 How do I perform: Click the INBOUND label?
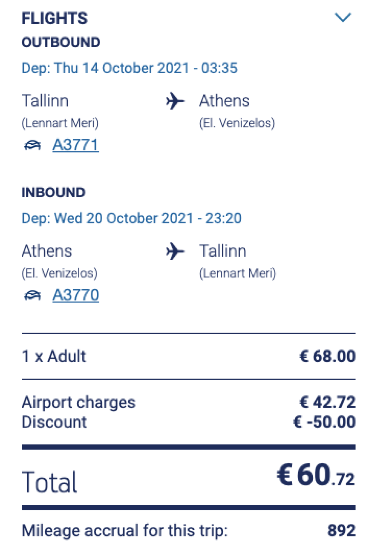[54, 192]
